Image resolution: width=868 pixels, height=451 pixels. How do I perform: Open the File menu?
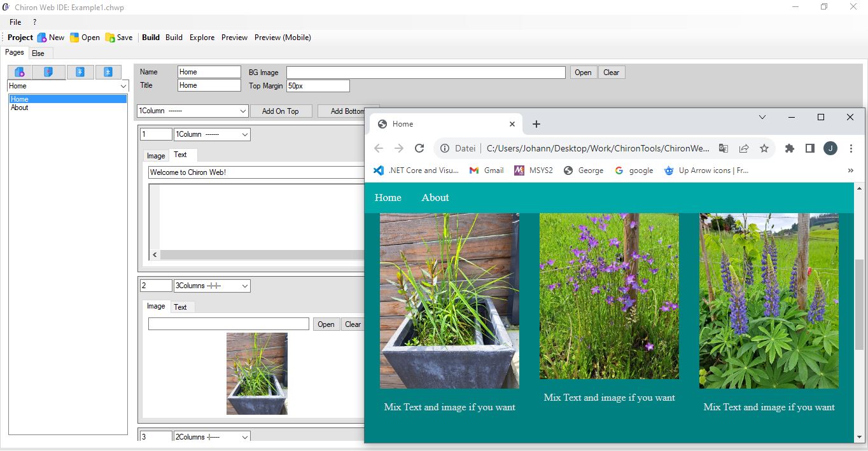pyautogui.click(x=15, y=22)
